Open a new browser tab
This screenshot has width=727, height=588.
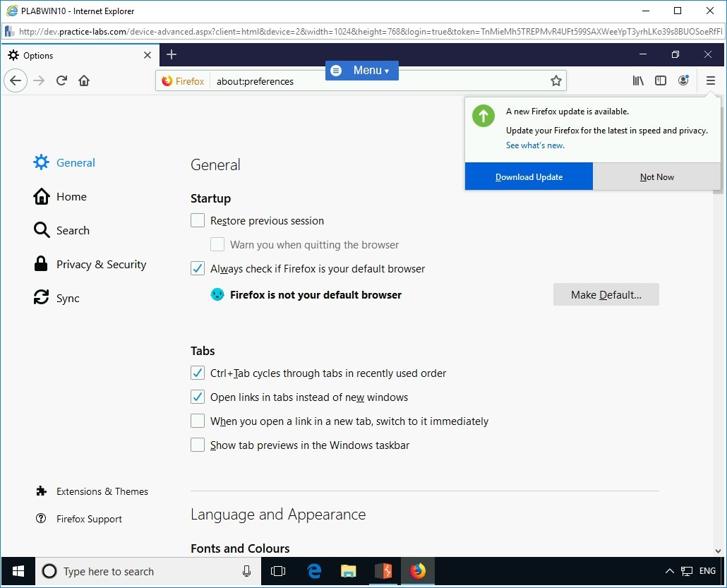(x=172, y=54)
